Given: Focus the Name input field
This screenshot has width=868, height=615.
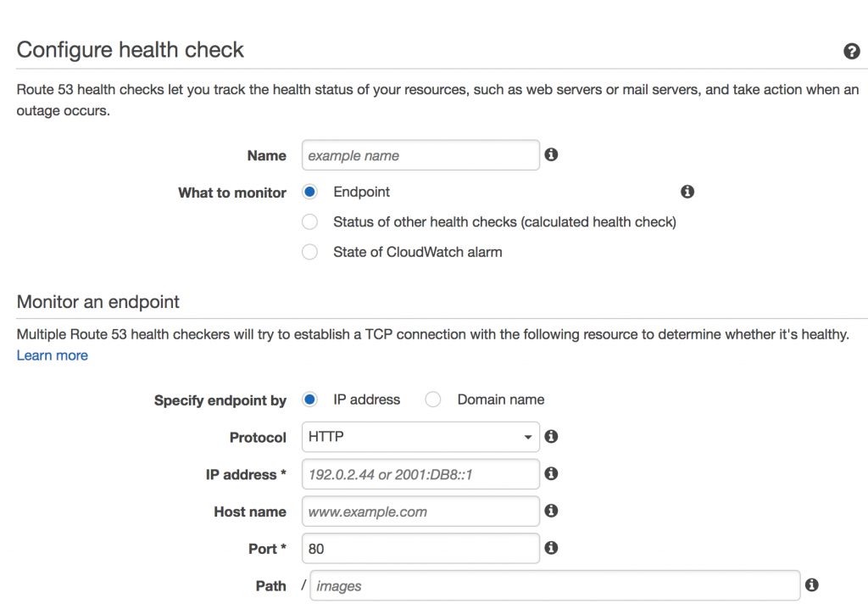Looking at the screenshot, I should (x=420, y=155).
